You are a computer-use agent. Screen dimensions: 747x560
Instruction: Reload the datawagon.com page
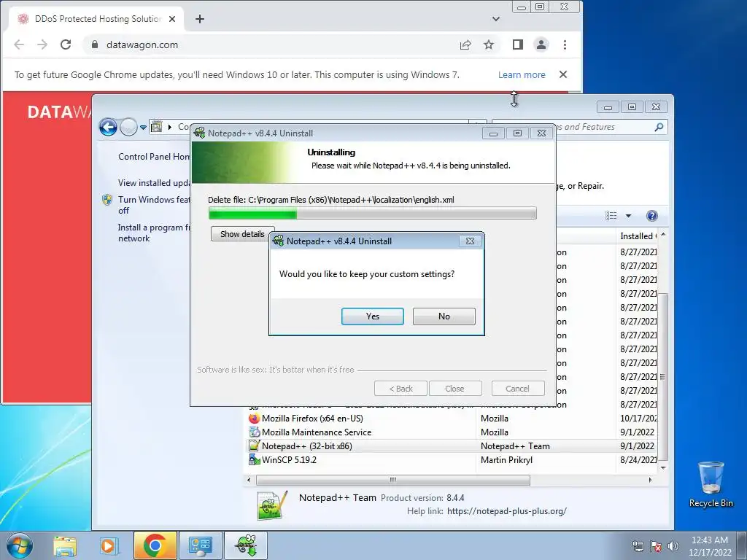[66, 44]
